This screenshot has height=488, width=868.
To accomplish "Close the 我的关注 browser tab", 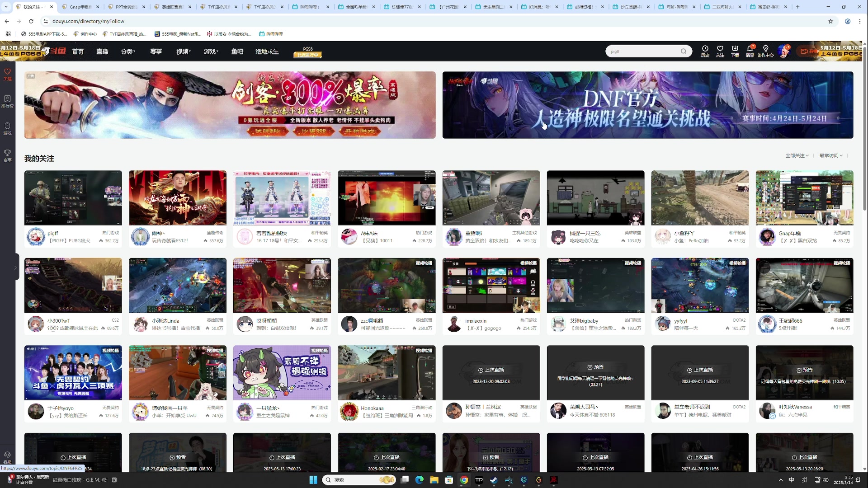I will click(x=52, y=7).
